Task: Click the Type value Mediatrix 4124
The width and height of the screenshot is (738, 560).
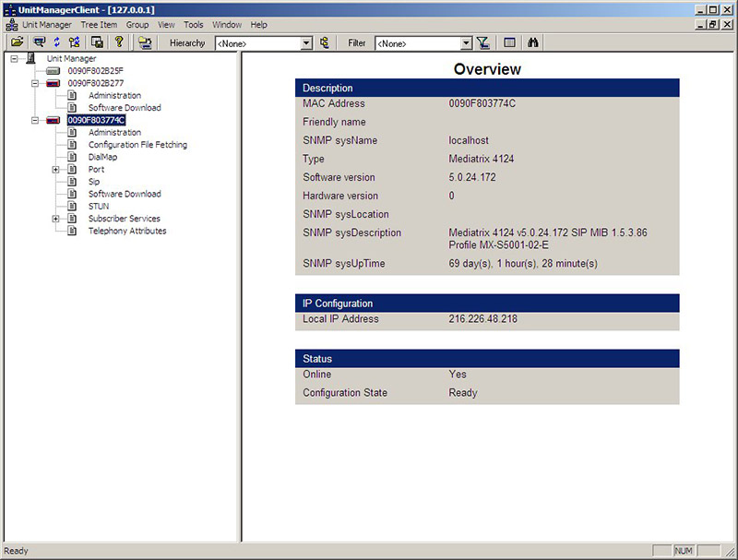Action: (481, 159)
